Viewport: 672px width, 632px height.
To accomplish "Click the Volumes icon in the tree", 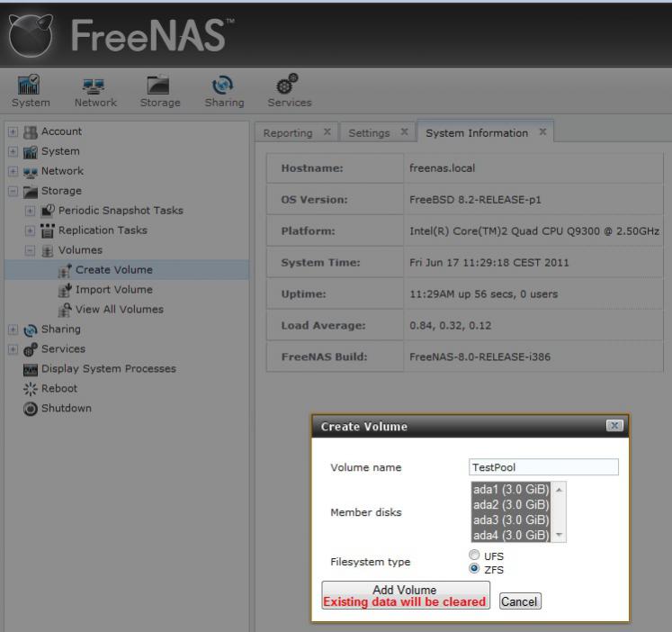I will [x=47, y=251].
